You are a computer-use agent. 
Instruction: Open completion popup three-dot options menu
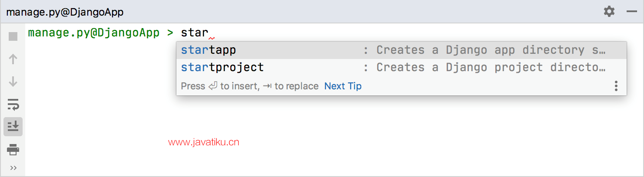coord(616,86)
